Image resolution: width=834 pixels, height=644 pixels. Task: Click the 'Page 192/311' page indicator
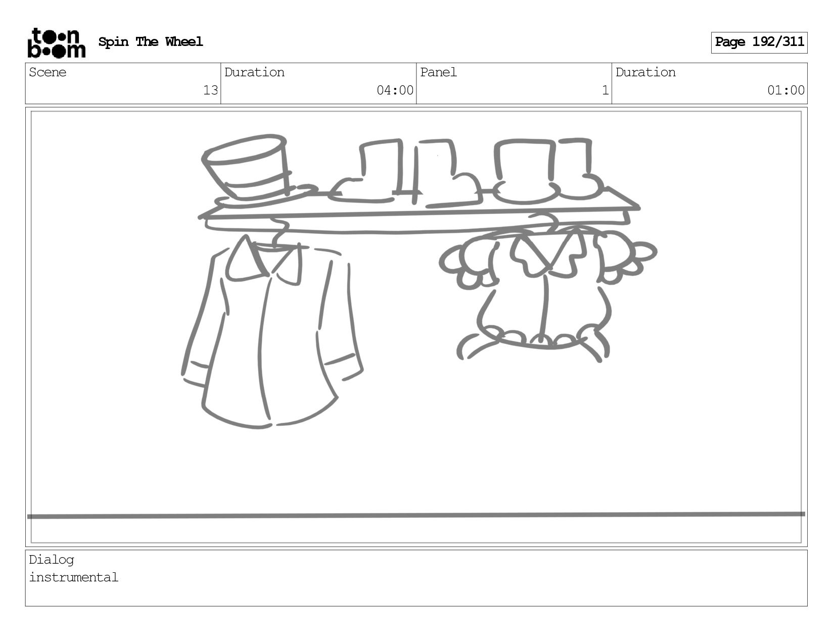[759, 42]
